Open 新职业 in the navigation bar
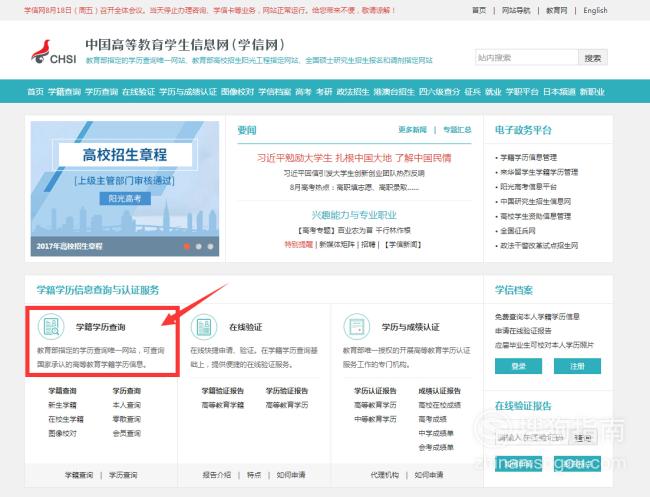Image resolution: width=650 pixels, height=497 pixels. coord(592,92)
